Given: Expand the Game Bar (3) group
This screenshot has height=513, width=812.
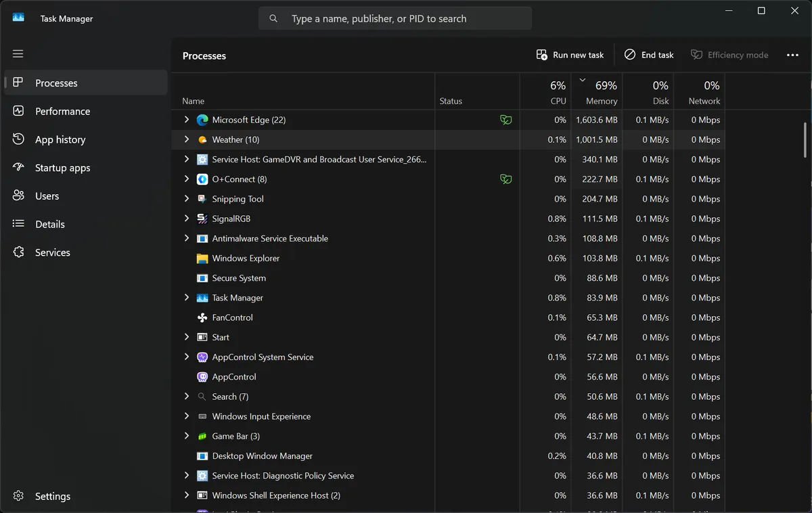Looking at the screenshot, I should (187, 436).
